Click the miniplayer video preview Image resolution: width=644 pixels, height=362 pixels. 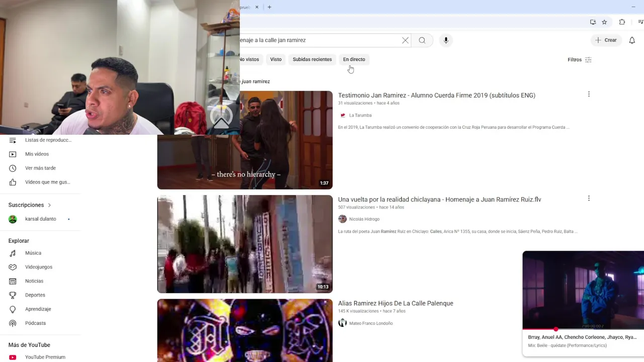click(x=583, y=290)
